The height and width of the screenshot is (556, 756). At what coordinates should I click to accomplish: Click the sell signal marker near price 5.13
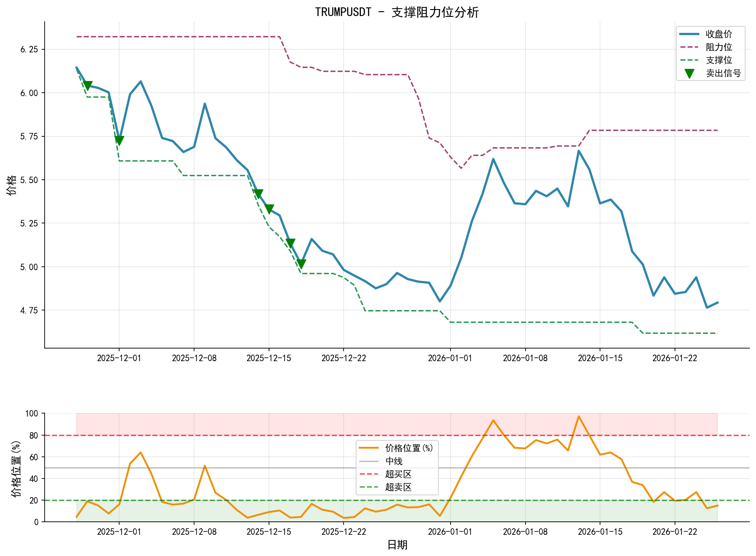(290, 243)
